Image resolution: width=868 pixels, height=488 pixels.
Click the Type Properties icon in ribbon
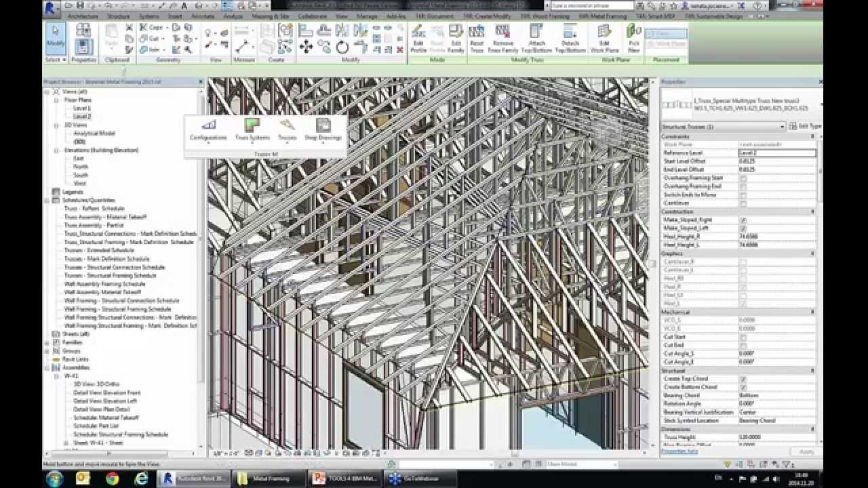83,30
